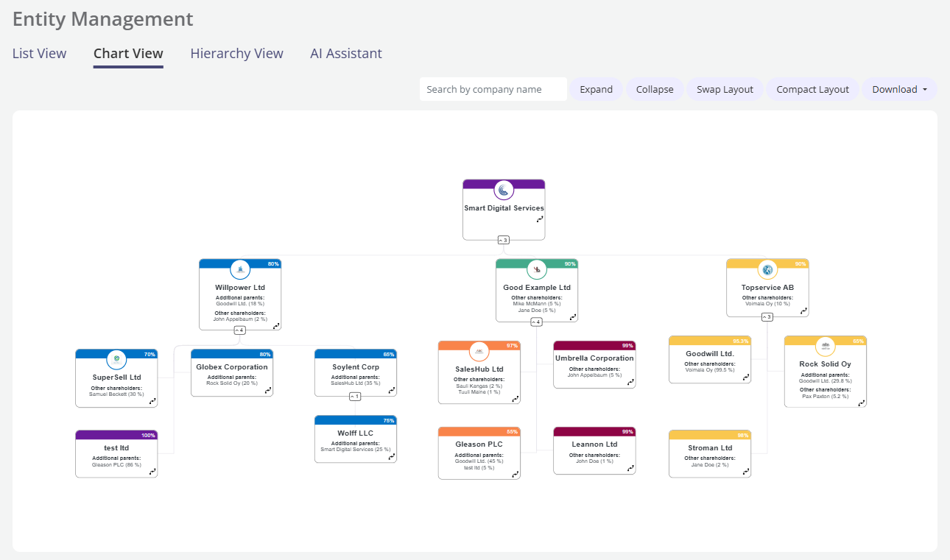
Task: Click the SuperSell Ltd logo icon
Action: [x=116, y=360]
